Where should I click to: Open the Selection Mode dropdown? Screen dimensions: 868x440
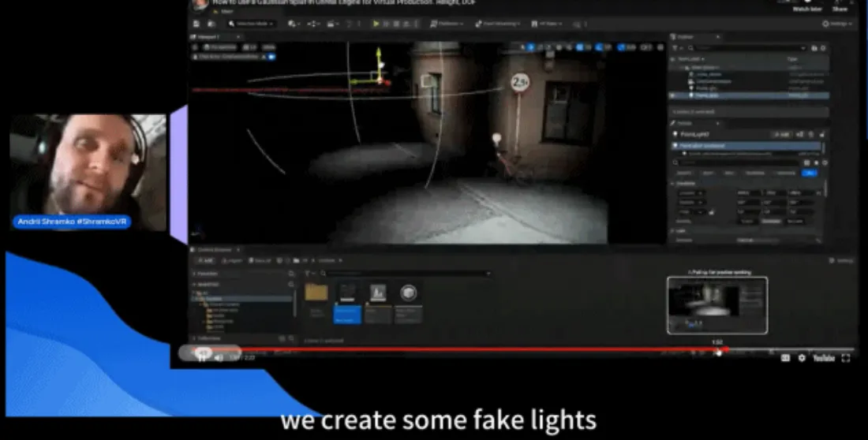click(x=252, y=24)
